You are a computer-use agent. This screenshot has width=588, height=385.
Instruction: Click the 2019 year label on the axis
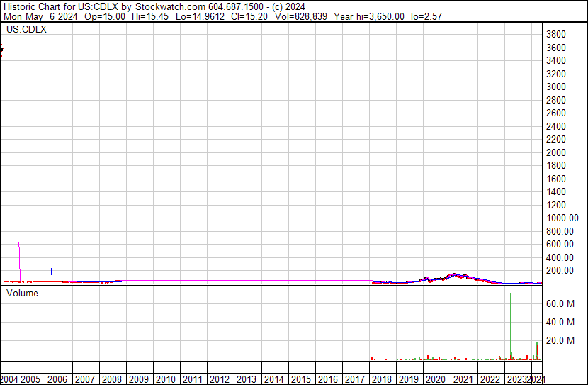coord(409,379)
